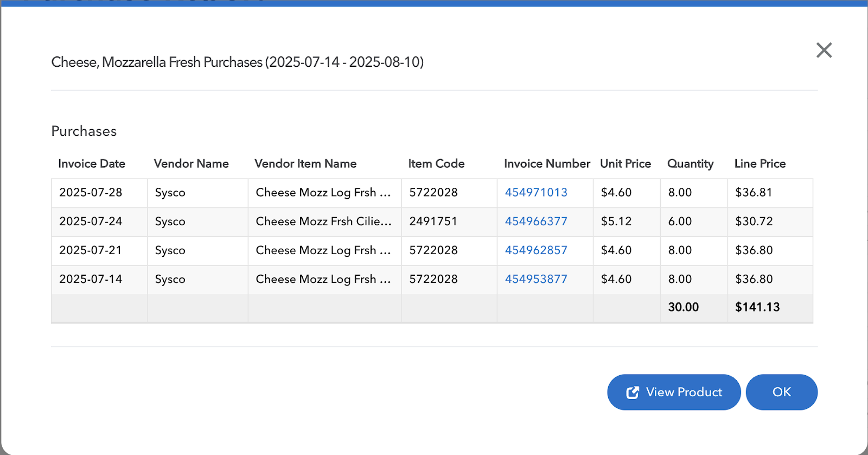Close the purchases dialog with X icon

824,50
